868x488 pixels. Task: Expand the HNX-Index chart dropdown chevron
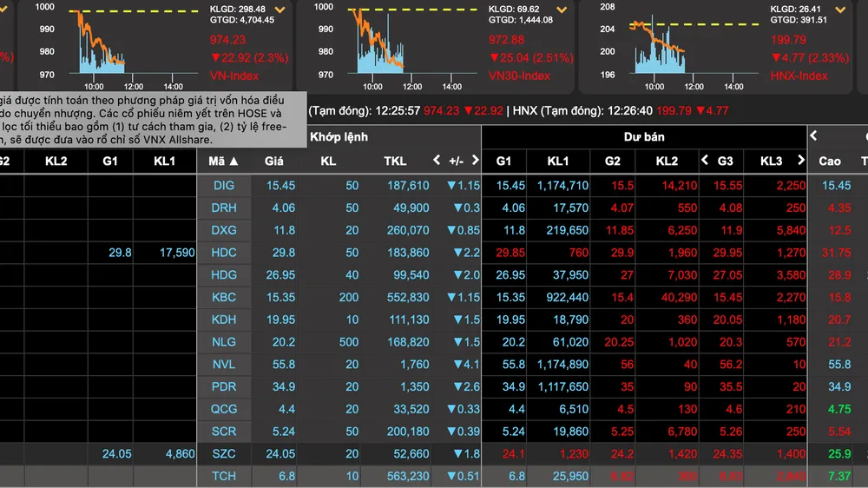pyautogui.click(x=840, y=10)
